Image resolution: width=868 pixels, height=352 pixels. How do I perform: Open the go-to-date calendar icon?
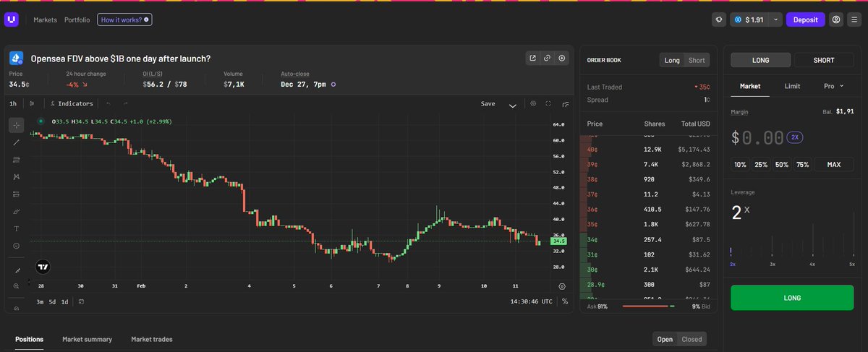(82, 301)
